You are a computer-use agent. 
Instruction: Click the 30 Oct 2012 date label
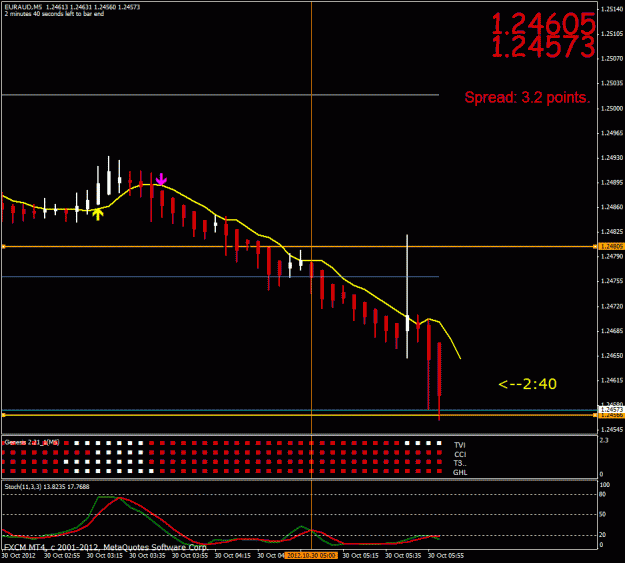(18, 555)
